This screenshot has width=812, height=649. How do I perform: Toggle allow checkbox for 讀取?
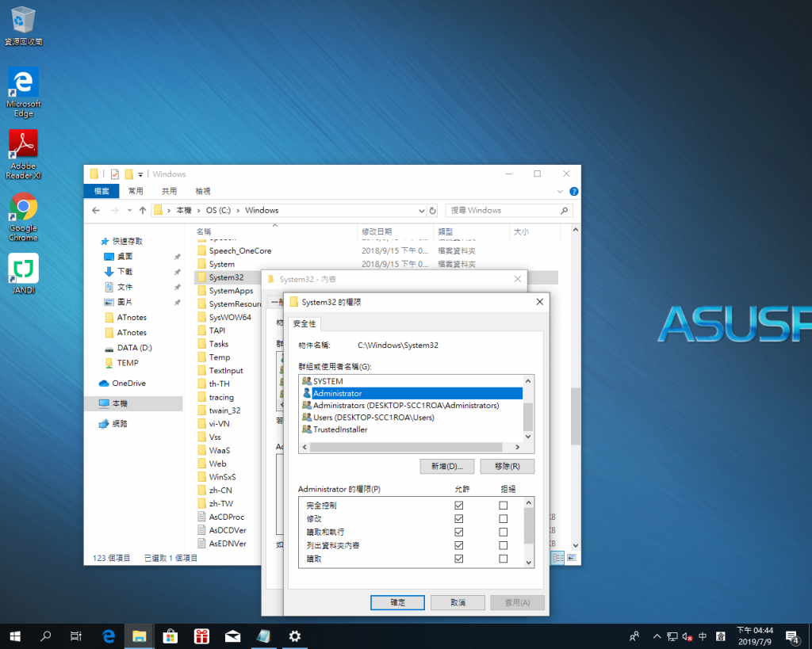(459, 559)
